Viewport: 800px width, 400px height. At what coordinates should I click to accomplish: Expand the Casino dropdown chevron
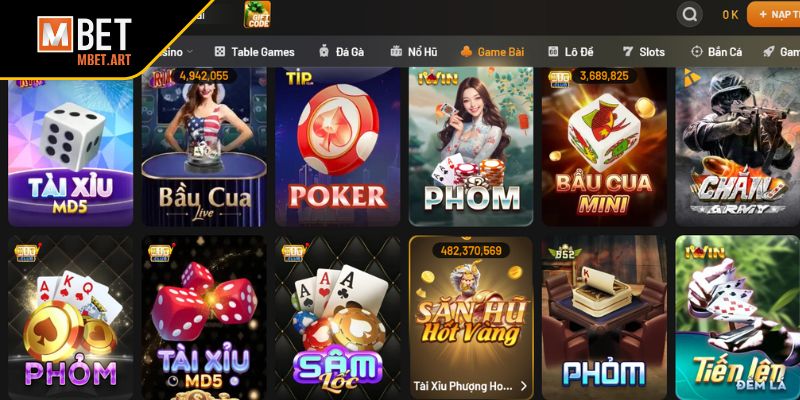coord(190,52)
